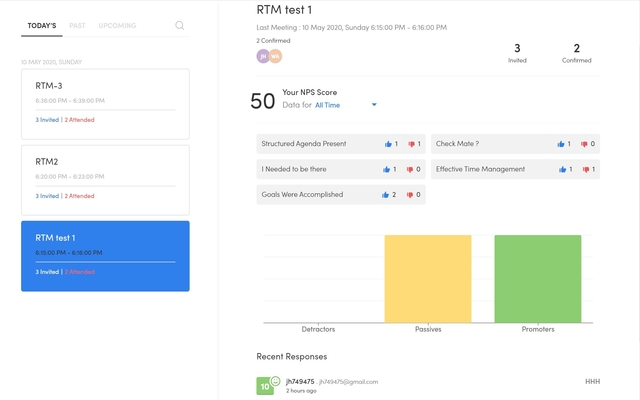This screenshot has width=640, height=400.
Task: Click the 2 hours ago timestamp
Action: (x=301, y=391)
